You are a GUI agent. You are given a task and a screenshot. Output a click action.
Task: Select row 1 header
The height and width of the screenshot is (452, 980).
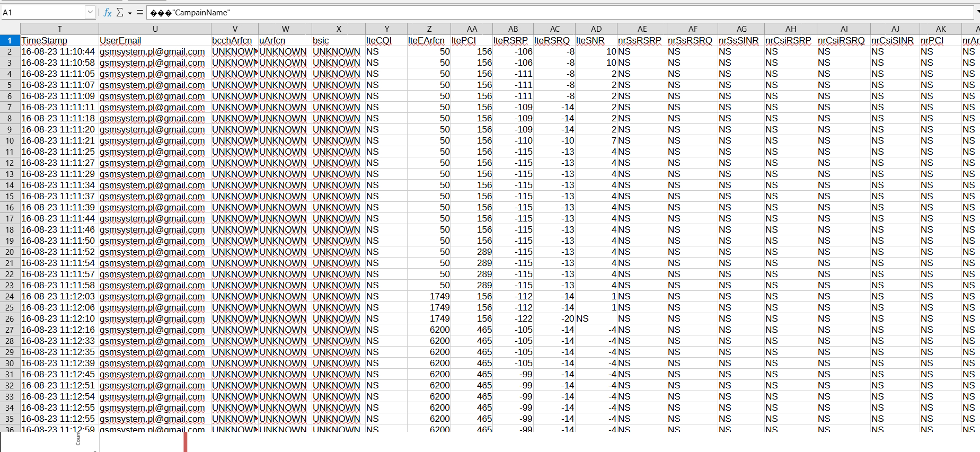pos(10,40)
